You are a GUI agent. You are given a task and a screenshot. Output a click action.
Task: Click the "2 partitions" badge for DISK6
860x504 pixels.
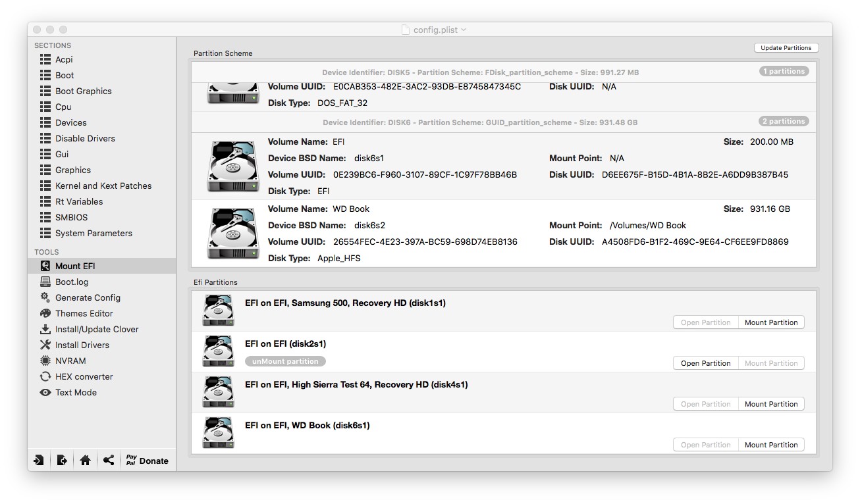[x=784, y=121]
